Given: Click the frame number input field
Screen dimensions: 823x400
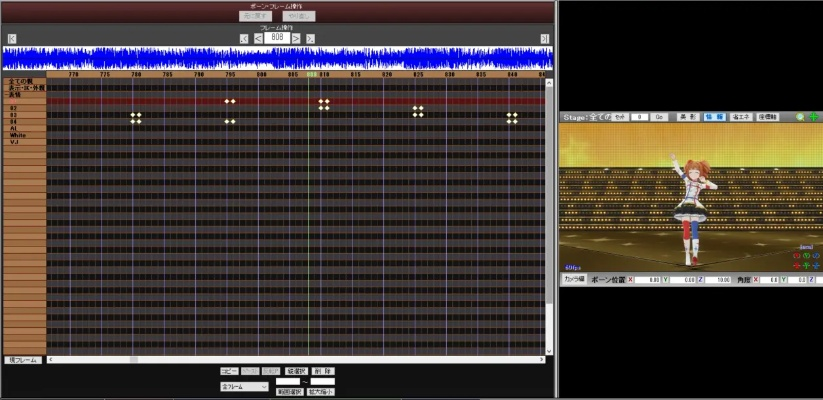Looking at the screenshot, I should (277, 38).
